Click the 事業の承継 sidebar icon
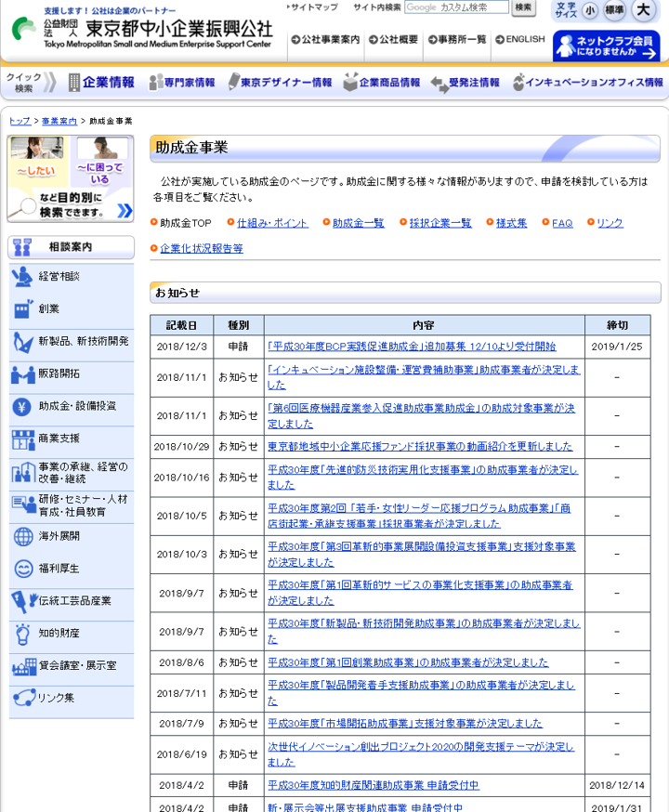This screenshot has height=812, width=669. click(x=23, y=472)
